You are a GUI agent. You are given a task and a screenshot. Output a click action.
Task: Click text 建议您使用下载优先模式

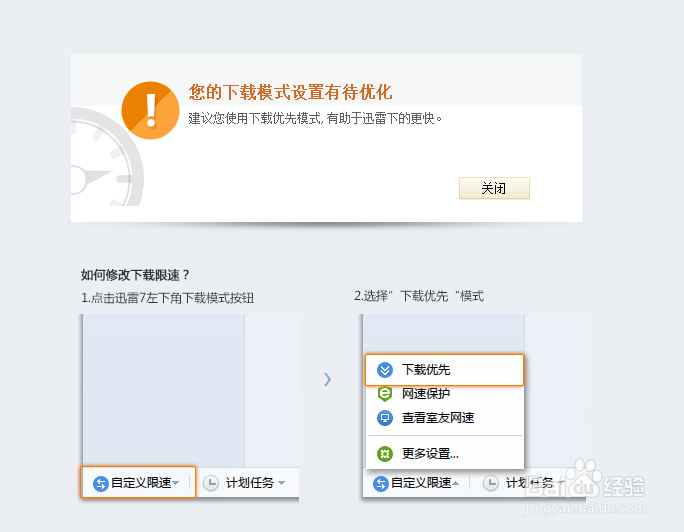(255, 118)
